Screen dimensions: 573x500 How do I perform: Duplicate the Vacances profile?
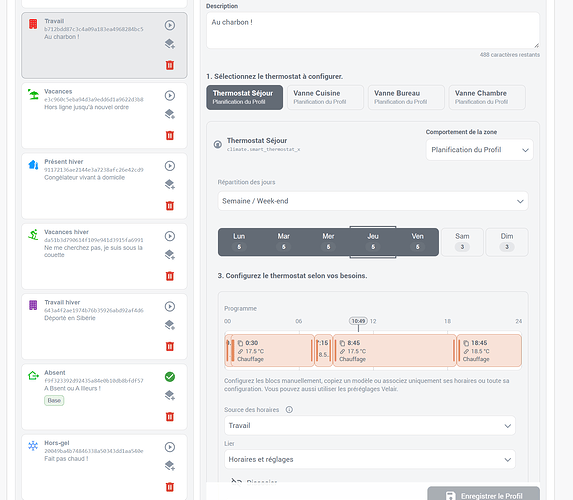(170, 114)
